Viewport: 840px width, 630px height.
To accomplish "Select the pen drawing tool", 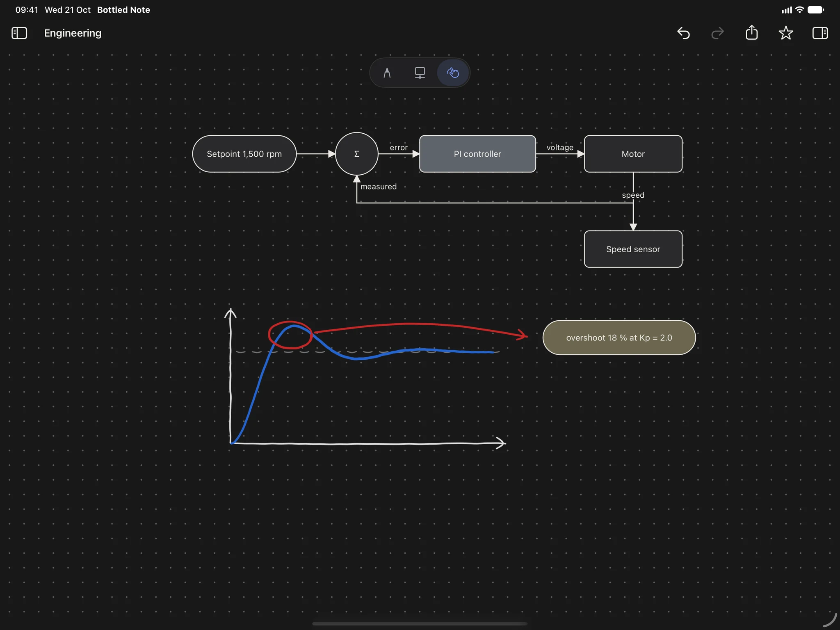I will [387, 73].
